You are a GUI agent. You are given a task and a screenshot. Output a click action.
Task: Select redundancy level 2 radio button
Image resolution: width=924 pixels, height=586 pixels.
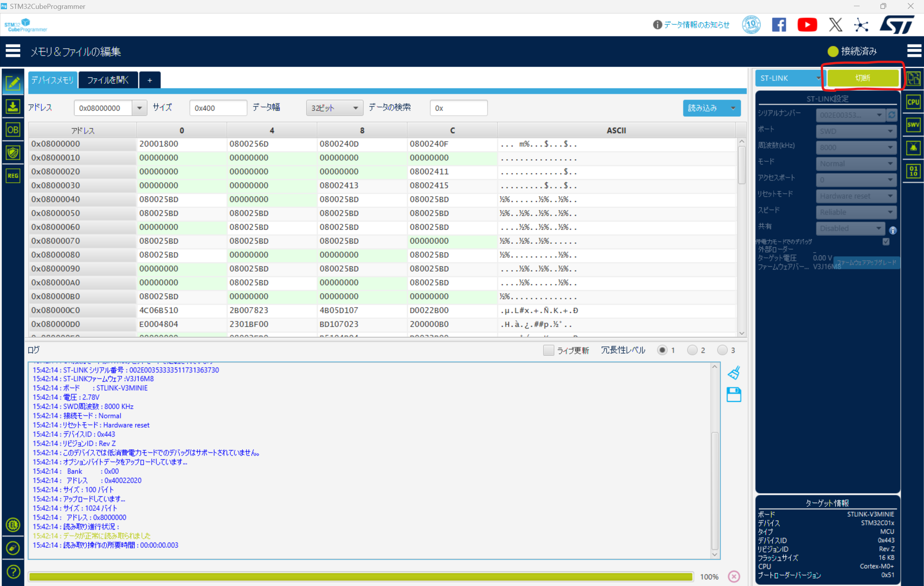pos(692,350)
